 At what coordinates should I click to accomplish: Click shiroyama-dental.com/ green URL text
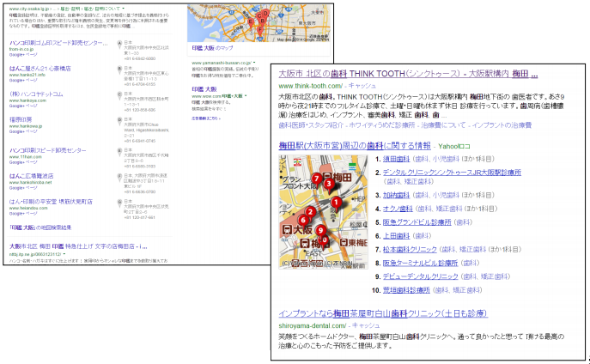313,325
